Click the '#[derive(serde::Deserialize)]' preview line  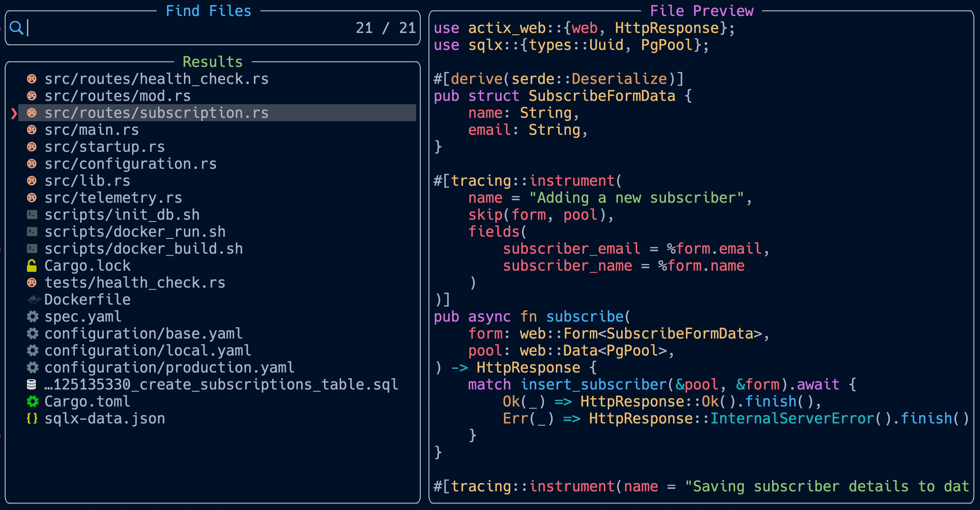pos(559,79)
